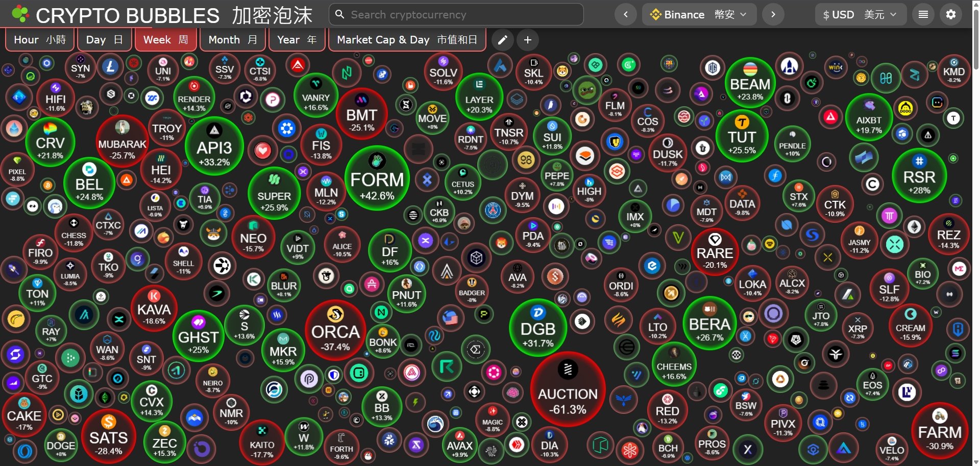The height and width of the screenshot is (466, 980).
Task: Open the SUI +11.8% bubble
Action: coord(552,136)
